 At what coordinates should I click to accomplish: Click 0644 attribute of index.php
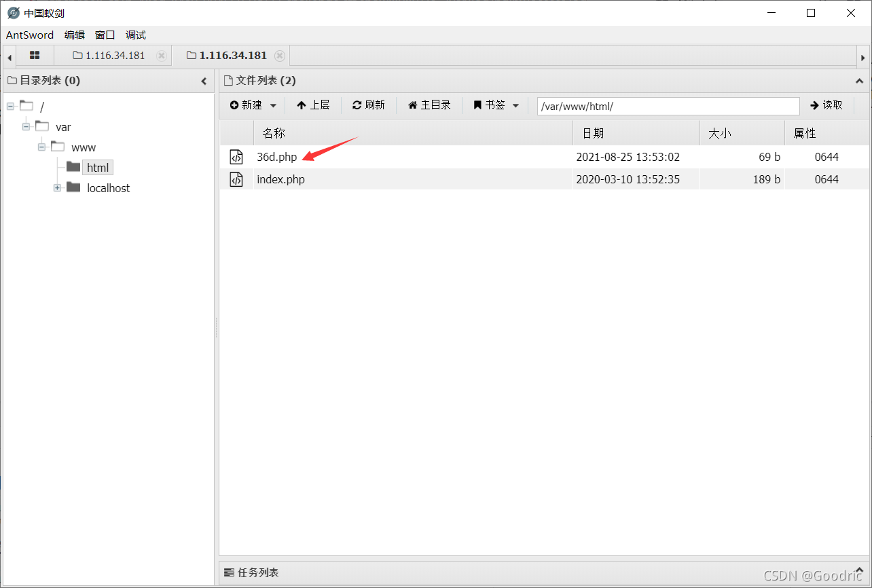pos(826,179)
